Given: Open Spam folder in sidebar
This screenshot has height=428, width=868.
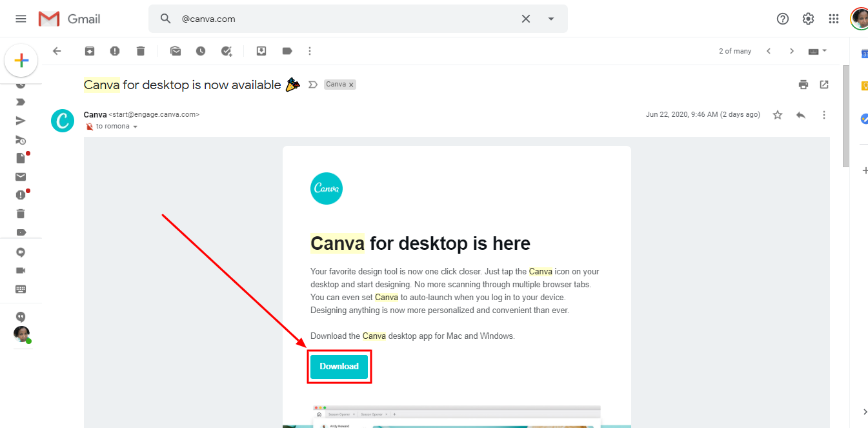Looking at the screenshot, I should (21, 195).
